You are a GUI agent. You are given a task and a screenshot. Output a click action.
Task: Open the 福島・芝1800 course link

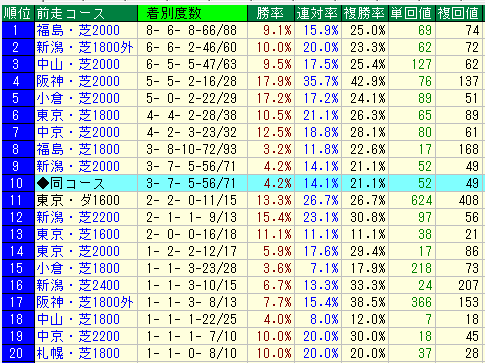(x=78, y=150)
